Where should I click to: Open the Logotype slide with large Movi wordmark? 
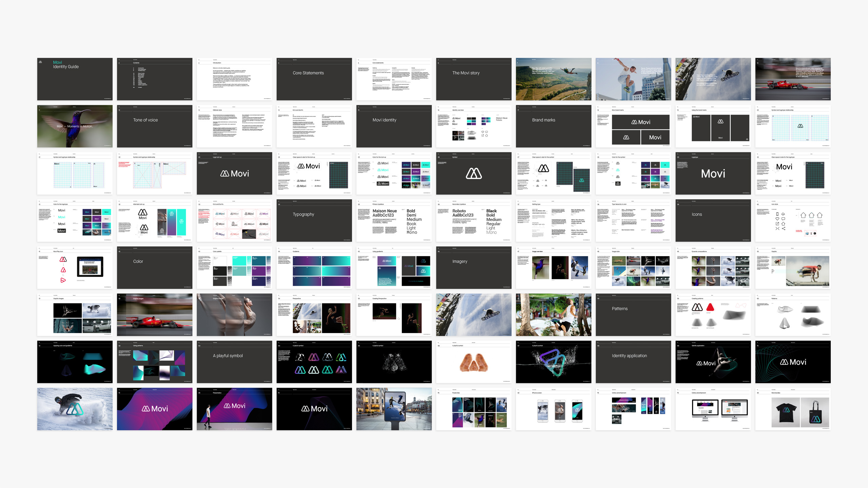(713, 173)
